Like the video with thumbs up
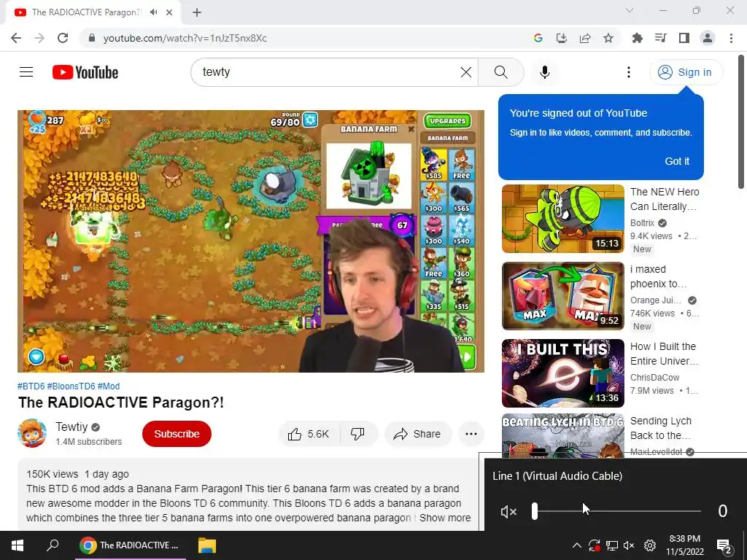 click(x=309, y=434)
